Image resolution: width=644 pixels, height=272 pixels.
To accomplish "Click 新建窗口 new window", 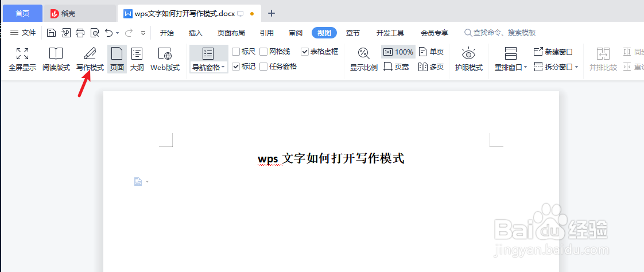I will (x=553, y=52).
